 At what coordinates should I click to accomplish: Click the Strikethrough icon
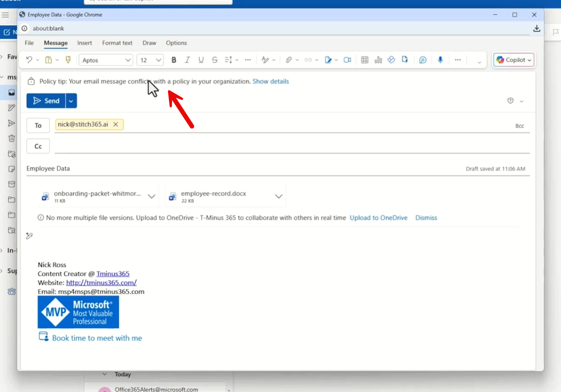tap(214, 60)
